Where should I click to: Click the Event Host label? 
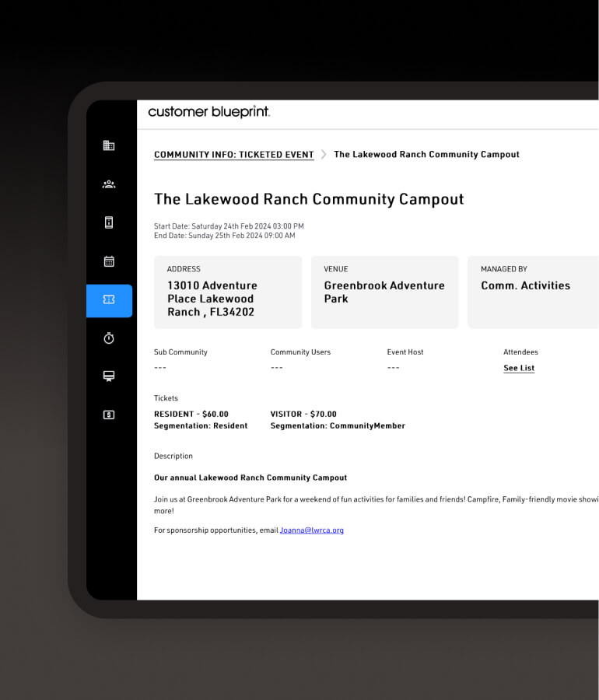click(x=405, y=352)
